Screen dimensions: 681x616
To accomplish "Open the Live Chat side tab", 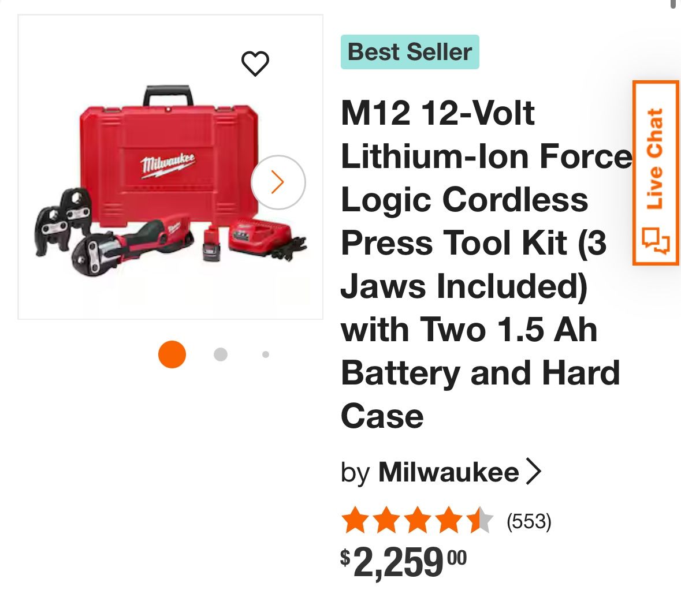I will (x=655, y=159).
